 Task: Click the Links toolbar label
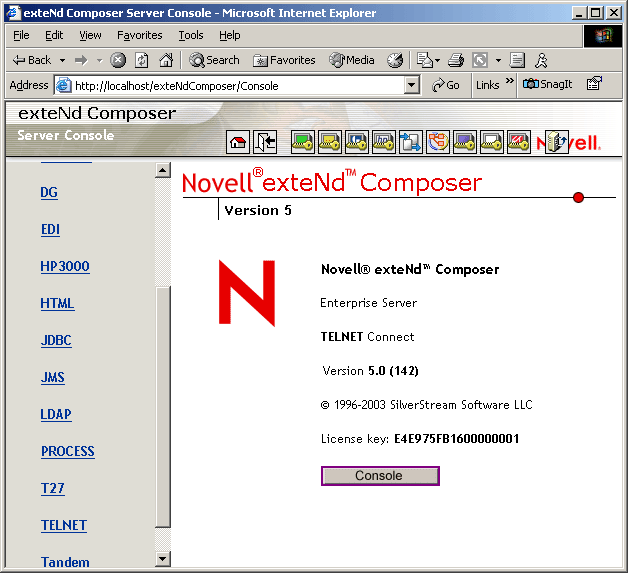tap(487, 85)
